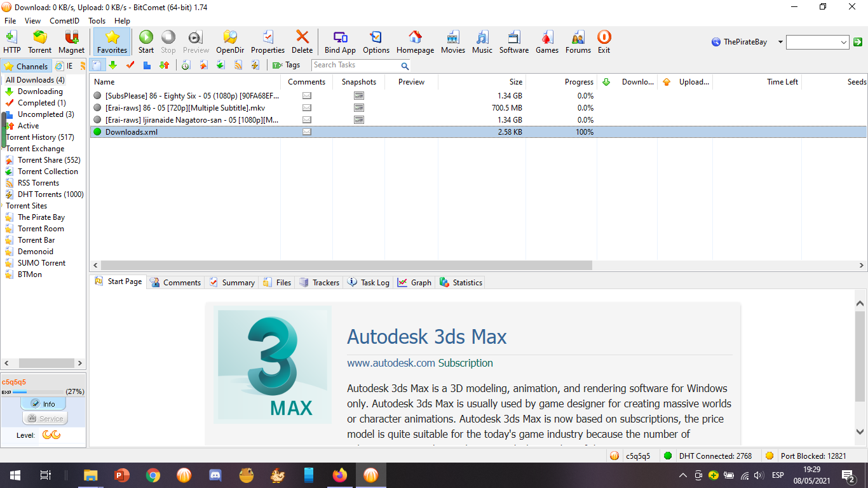Expand the top-right search combo box
The width and height of the screenshot is (868, 488).
(x=843, y=42)
